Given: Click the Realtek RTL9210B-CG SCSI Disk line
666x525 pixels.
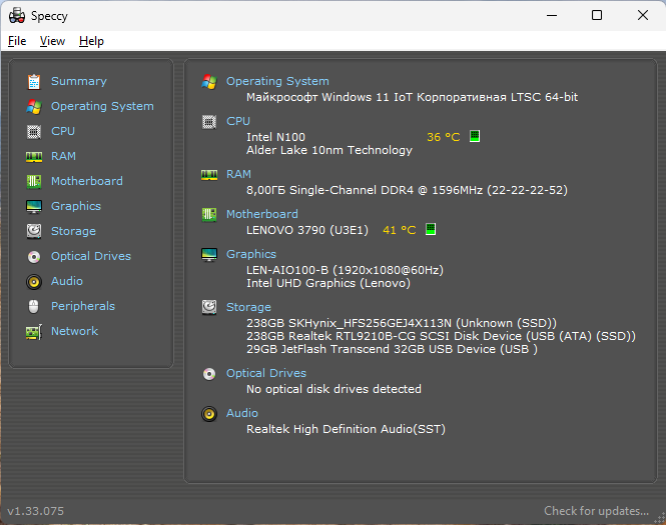Looking at the screenshot, I should tap(441, 336).
